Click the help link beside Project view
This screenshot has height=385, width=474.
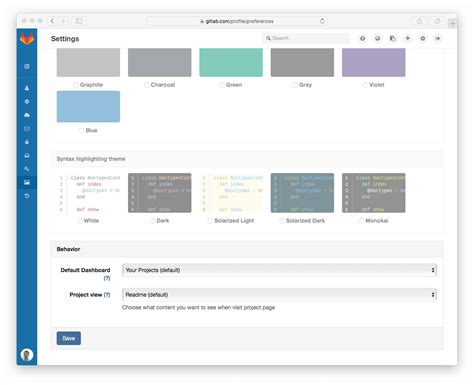pyautogui.click(x=107, y=295)
